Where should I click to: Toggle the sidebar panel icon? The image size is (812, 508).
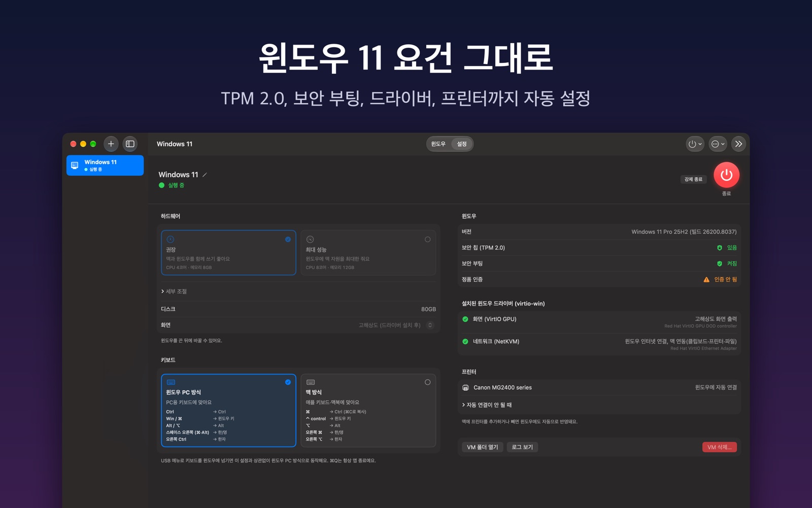point(130,144)
